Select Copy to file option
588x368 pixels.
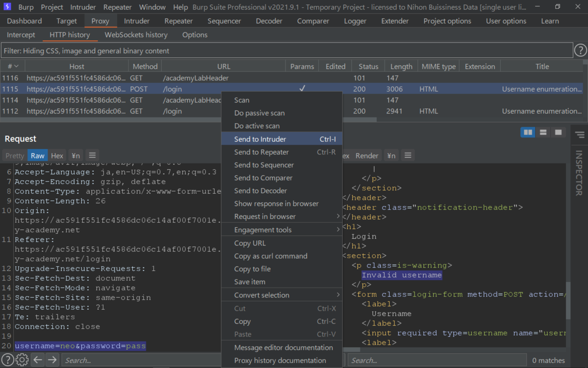point(282,269)
